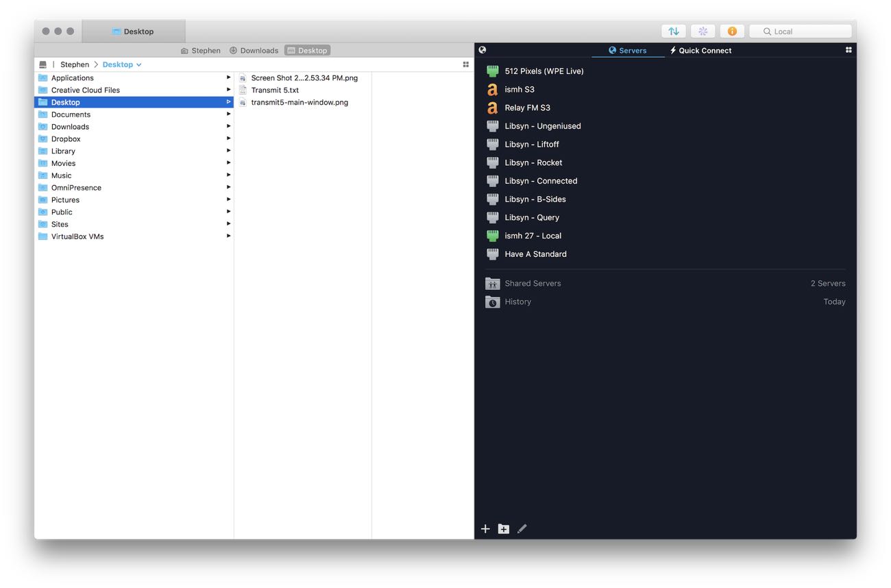The height and width of the screenshot is (588, 891).
Task: Go to Stephen in the places bar
Action: [200, 50]
